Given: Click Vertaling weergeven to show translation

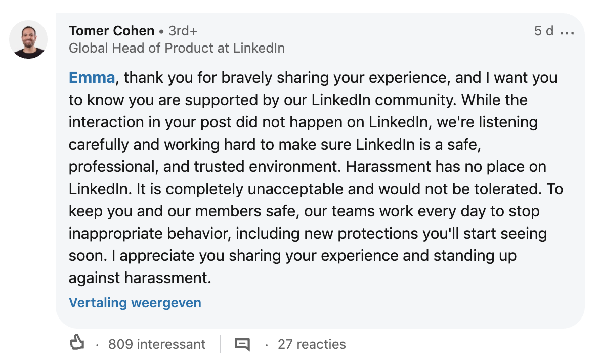Looking at the screenshot, I should 135,303.
